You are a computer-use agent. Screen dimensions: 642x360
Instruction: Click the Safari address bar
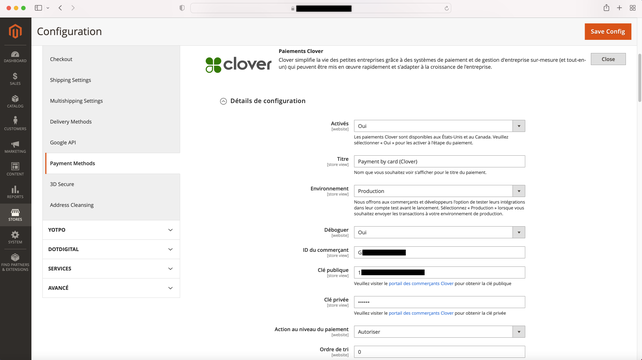point(321,8)
